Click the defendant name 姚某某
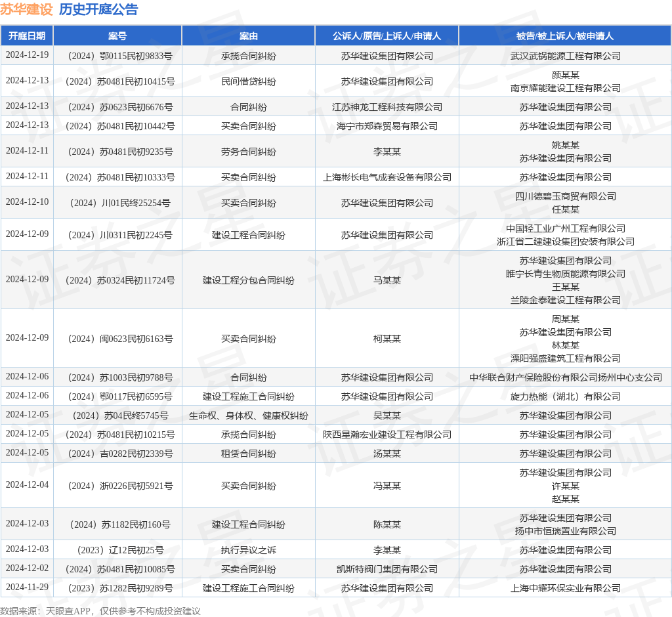Viewport: 672px width, 617px height. click(x=566, y=145)
